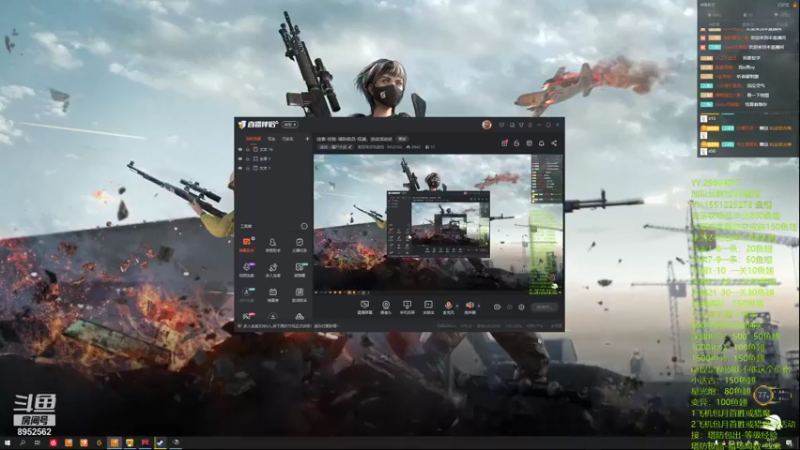Open the data assistant document tool

point(299,294)
